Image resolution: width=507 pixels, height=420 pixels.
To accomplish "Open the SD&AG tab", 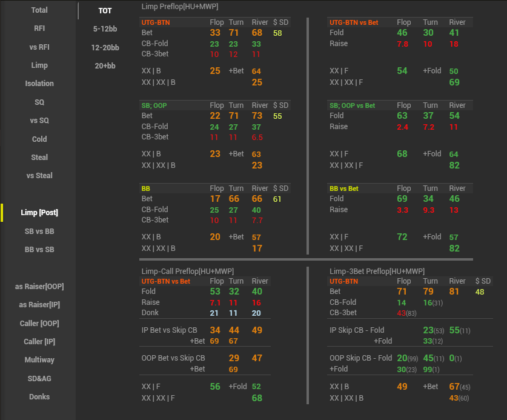I will (39, 379).
